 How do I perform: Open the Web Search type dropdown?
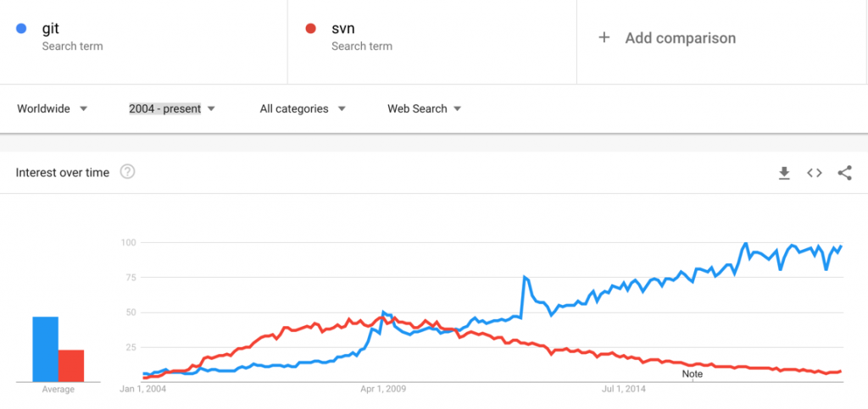coord(424,108)
